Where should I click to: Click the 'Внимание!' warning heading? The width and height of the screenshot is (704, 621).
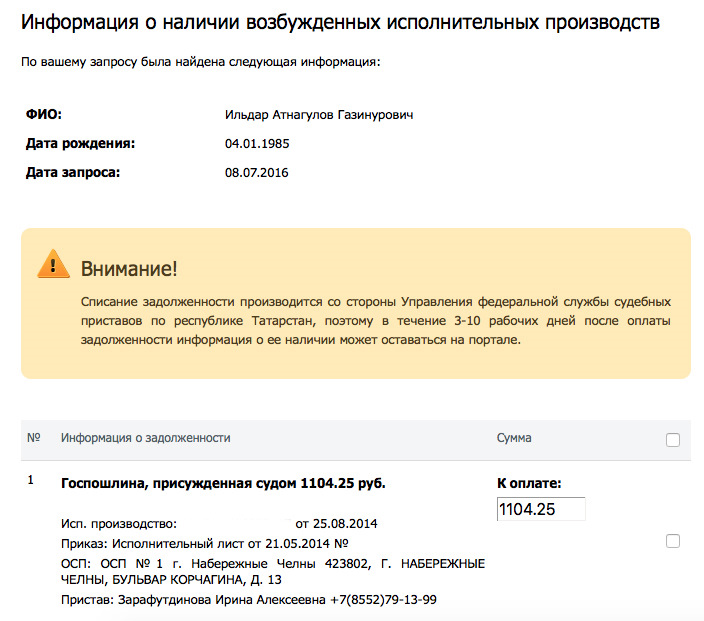pos(128,268)
